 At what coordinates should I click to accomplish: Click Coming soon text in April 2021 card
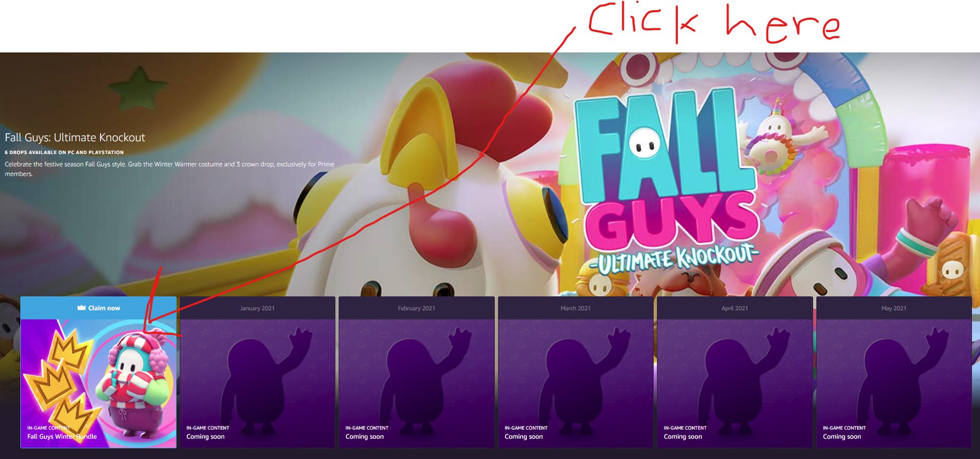coord(683,437)
